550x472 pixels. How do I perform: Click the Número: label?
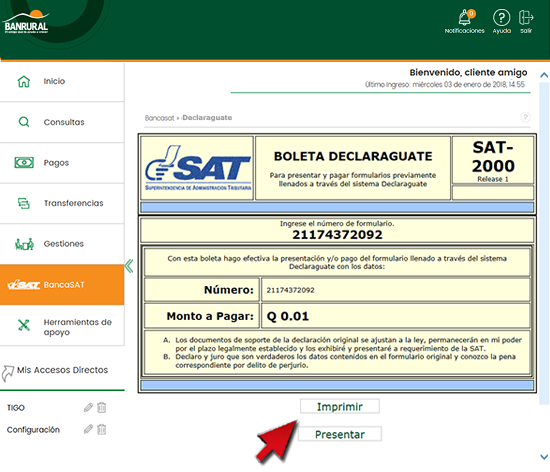(x=229, y=290)
